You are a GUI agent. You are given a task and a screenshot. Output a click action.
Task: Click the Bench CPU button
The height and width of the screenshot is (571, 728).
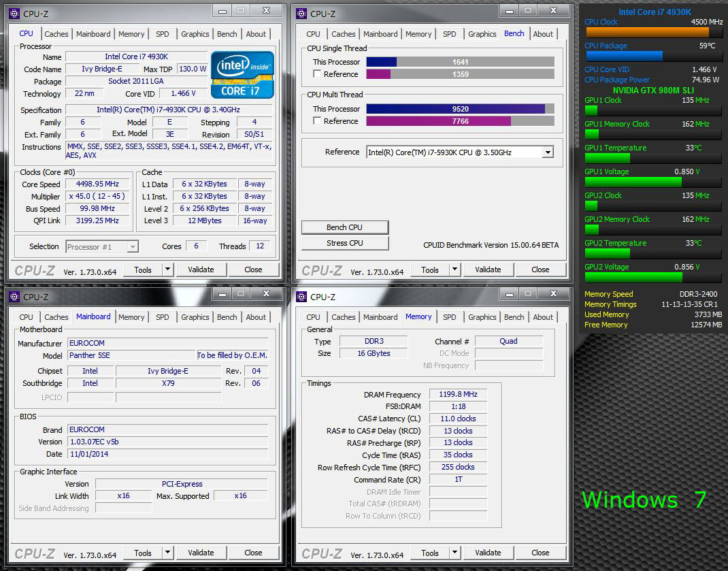click(x=344, y=227)
